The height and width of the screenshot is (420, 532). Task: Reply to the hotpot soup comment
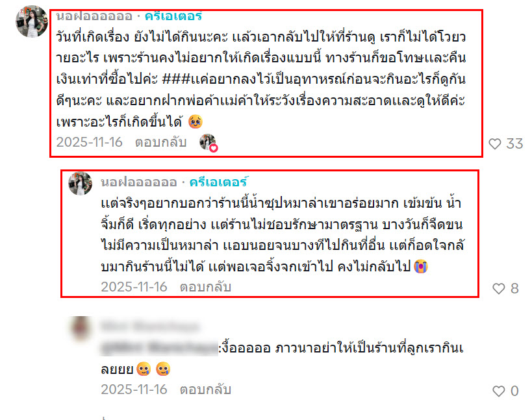click(205, 287)
